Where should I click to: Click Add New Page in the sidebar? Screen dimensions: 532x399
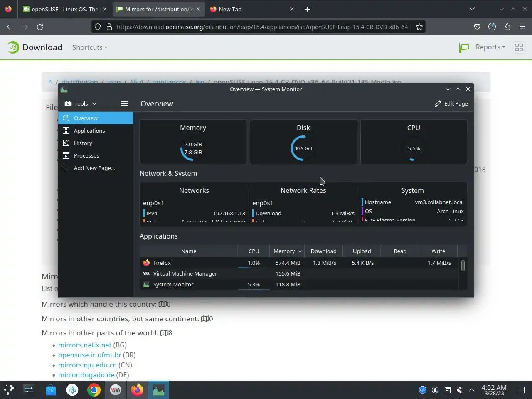96,168
